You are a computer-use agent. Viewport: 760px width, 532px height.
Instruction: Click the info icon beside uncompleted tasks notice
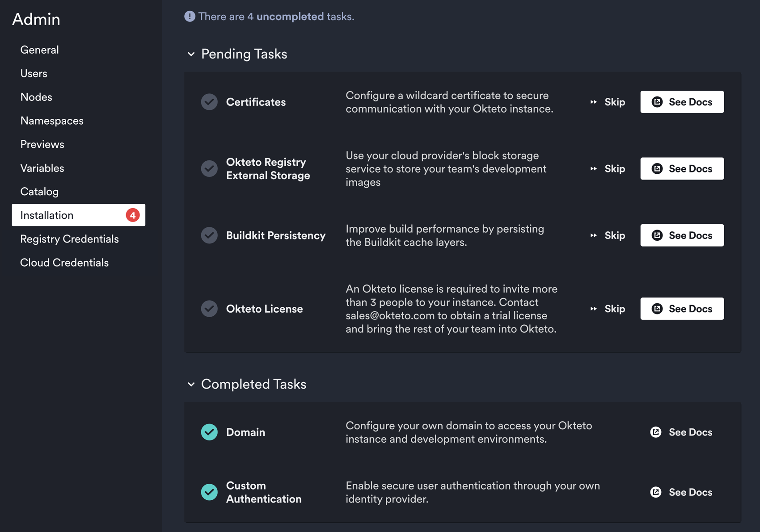coord(190,17)
